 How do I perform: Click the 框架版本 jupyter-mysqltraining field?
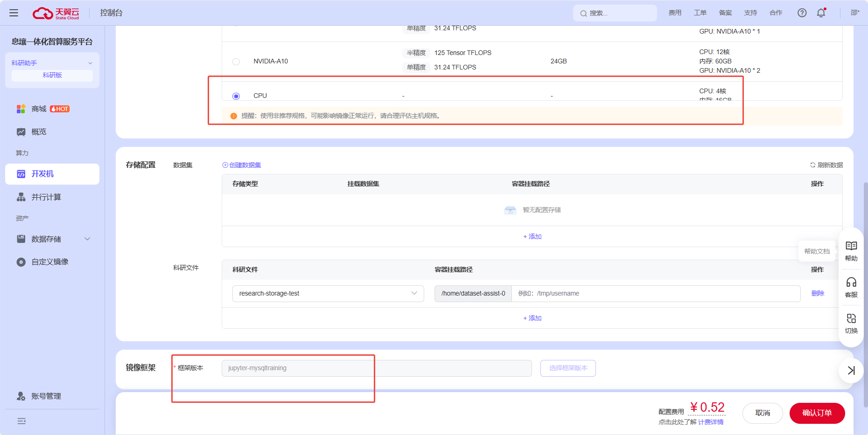click(377, 368)
